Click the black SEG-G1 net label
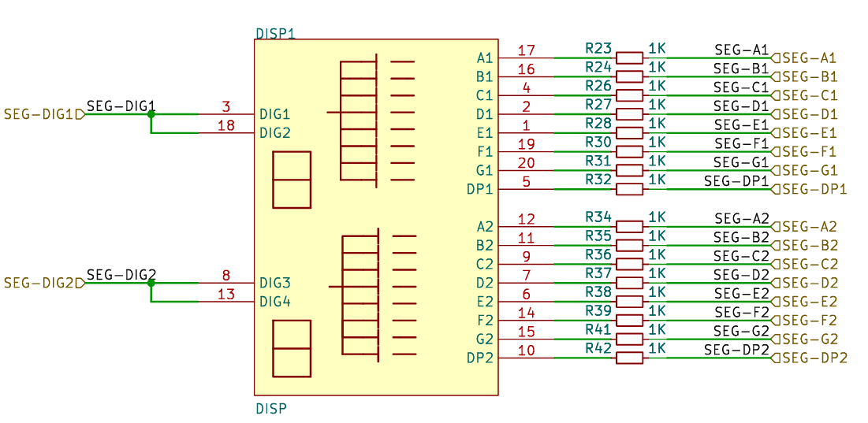Screen dimensions: 868x423 (x=741, y=162)
